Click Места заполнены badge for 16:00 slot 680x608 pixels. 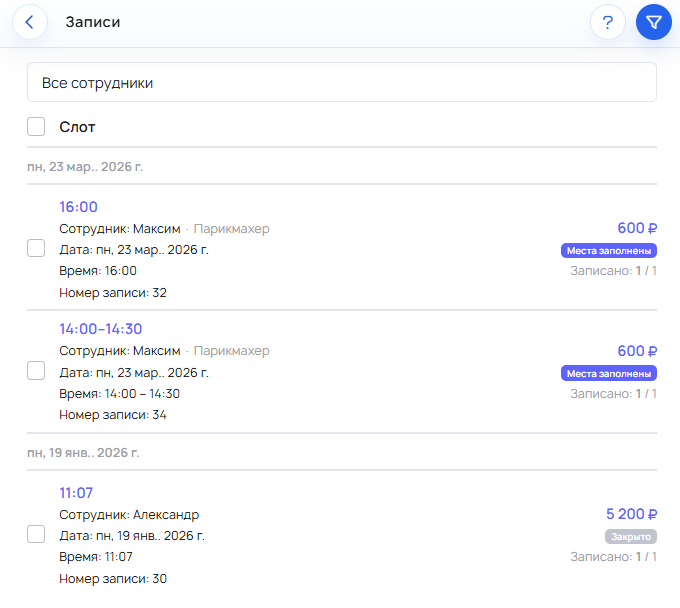tap(608, 250)
